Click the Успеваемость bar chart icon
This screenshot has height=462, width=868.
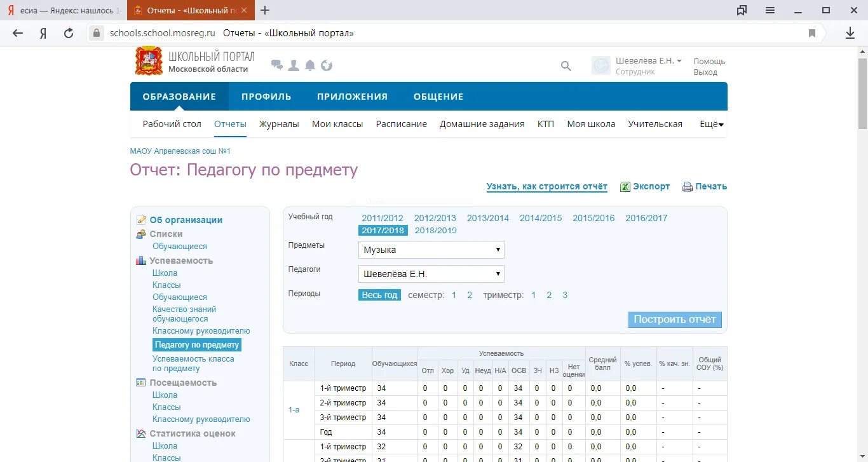(141, 261)
